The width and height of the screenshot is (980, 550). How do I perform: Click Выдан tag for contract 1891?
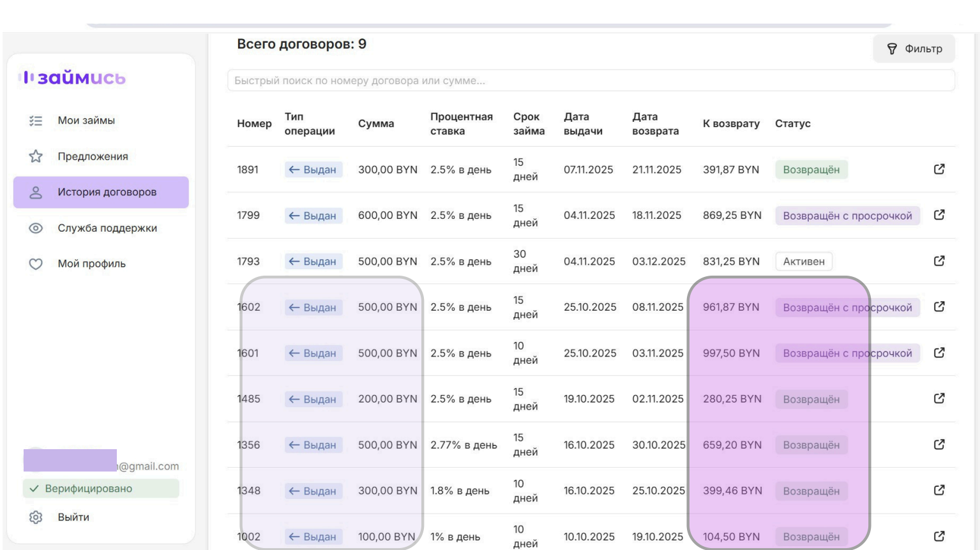pyautogui.click(x=313, y=170)
